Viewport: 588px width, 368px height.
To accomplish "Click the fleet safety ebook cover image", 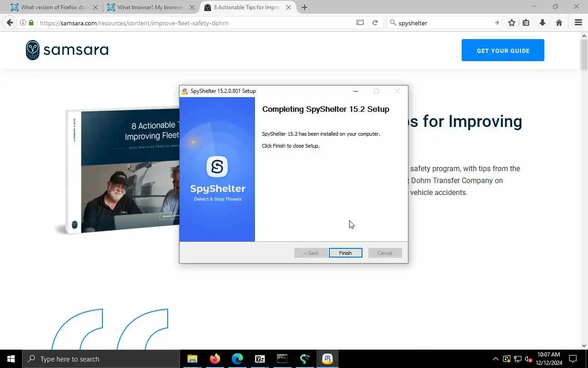I will click(x=117, y=171).
